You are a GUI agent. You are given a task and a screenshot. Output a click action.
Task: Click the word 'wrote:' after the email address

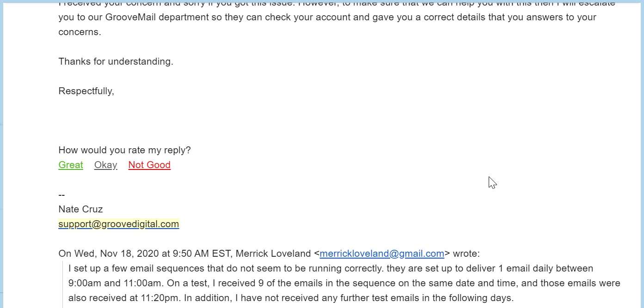tap(466, 254)
